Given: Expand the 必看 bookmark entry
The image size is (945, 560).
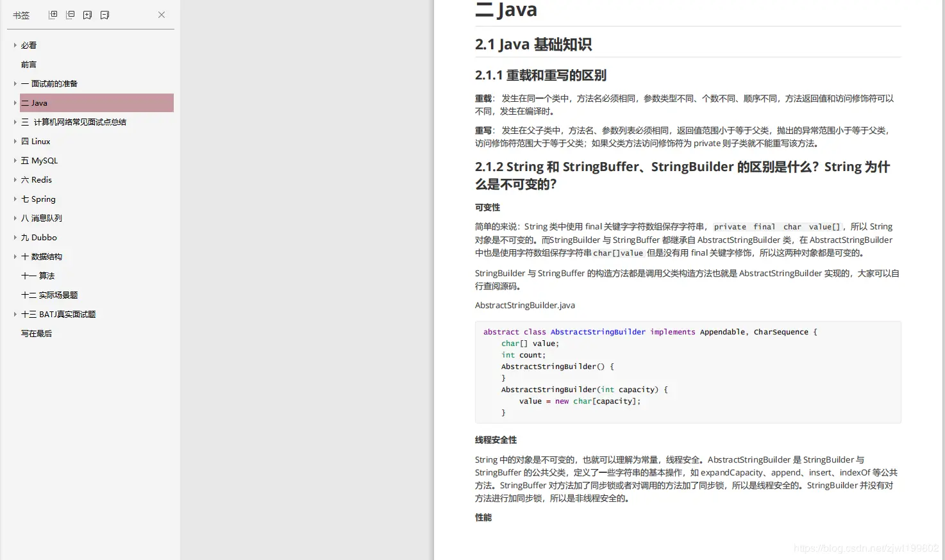Looking at the screenshot, I should pyautogui.click(x=15, y=45).
